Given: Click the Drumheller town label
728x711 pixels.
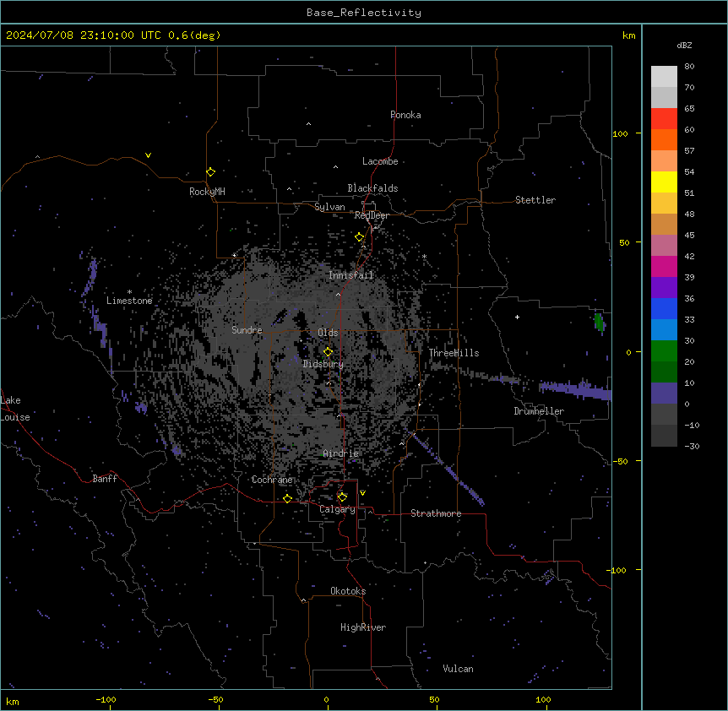Looking at the screenshot, I should click(539, 411).
